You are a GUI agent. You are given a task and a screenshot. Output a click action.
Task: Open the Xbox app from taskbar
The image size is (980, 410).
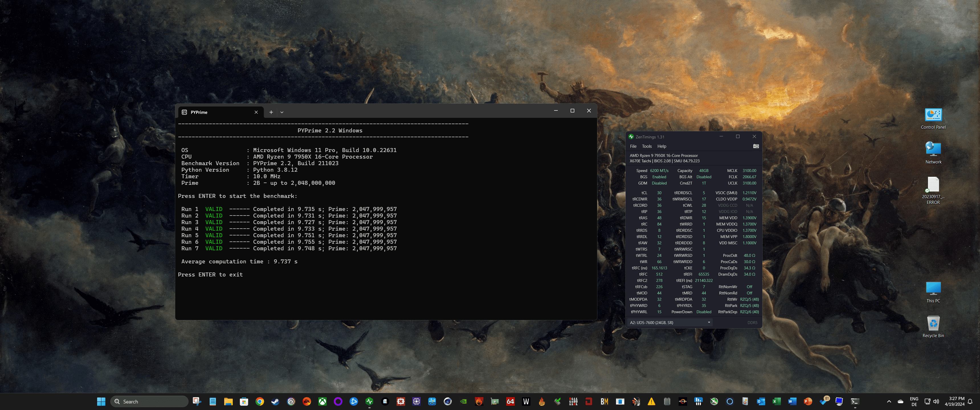click(x=322, y=401)
